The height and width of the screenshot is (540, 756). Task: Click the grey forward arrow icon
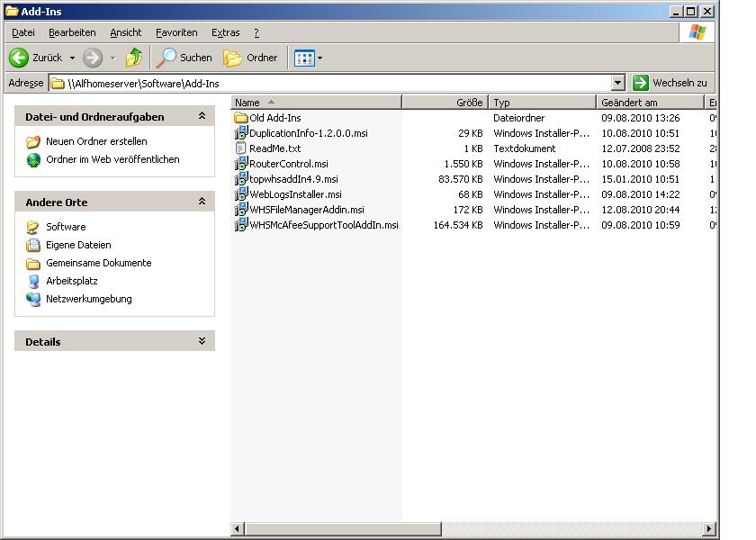[93, 58]
